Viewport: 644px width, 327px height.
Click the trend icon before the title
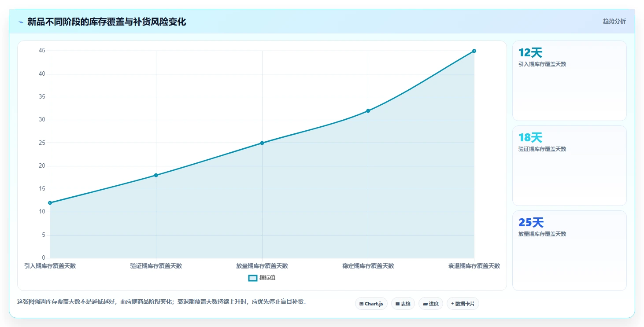(x=21, y=22)
